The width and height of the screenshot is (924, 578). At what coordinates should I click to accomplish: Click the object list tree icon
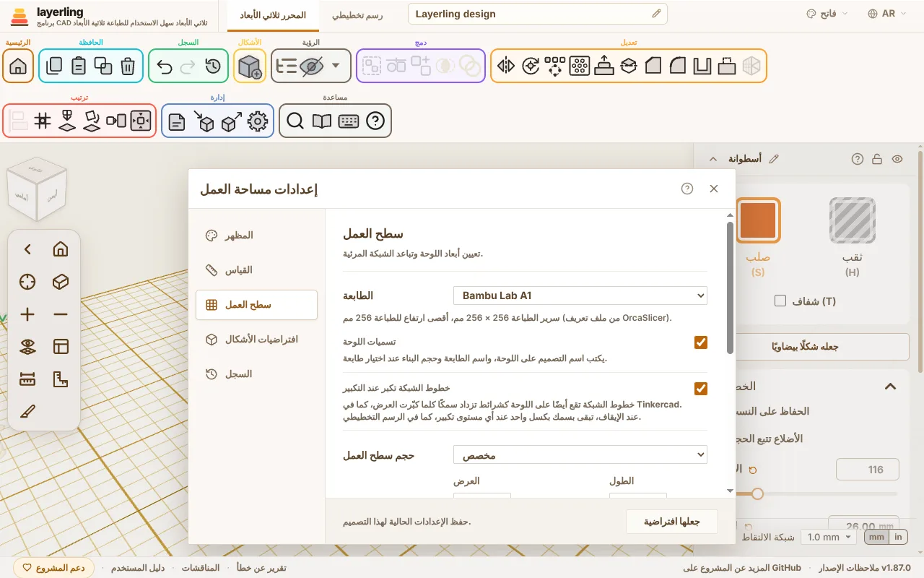[x=287, y=66]
